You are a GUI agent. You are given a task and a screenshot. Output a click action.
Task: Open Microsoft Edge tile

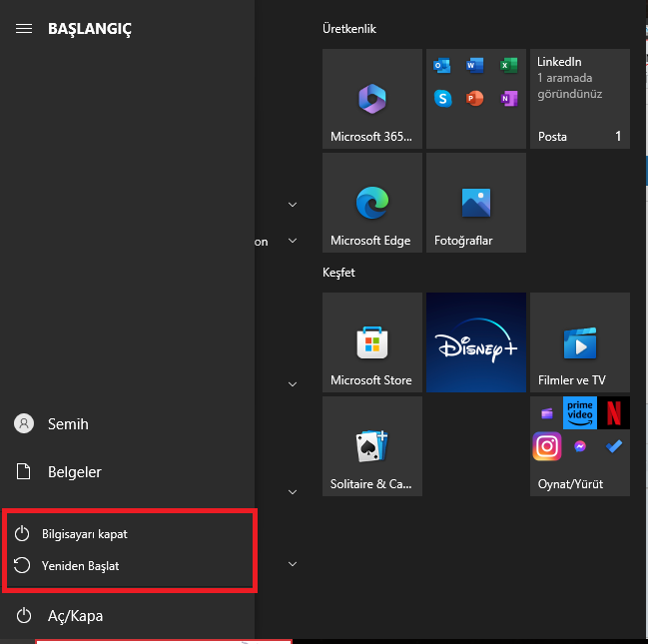372,203
